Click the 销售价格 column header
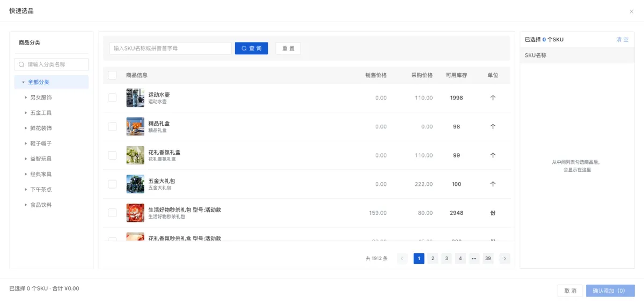 click(376, 75)
